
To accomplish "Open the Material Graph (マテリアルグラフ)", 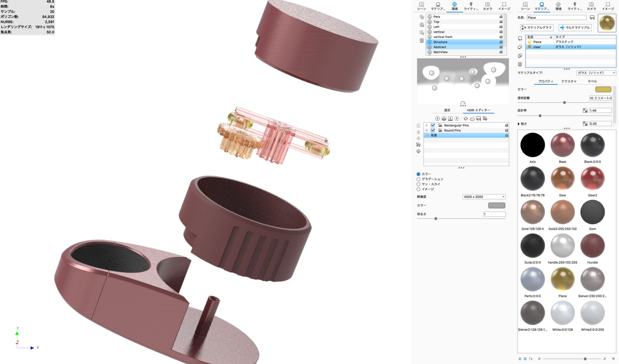I will point(537,28).
